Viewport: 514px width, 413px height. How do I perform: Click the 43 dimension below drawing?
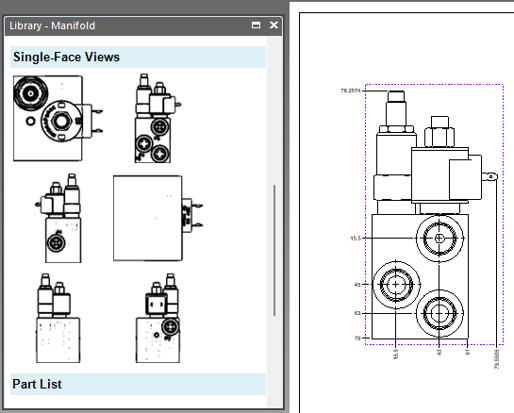click(x=439, y=352)
